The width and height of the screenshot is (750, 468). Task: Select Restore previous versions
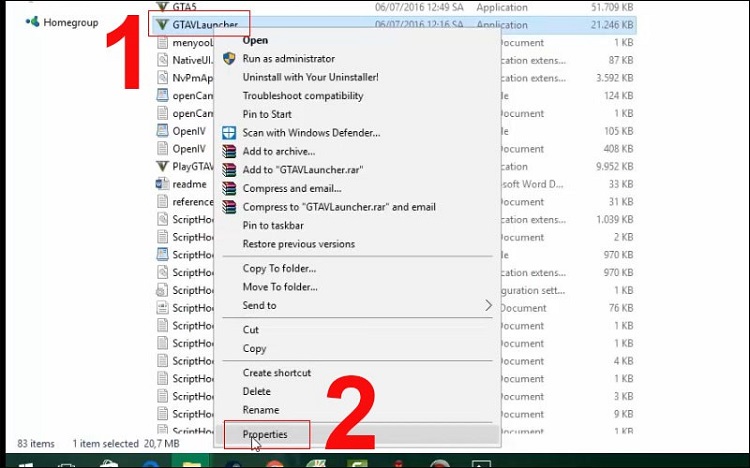click(x=298, y=244)
